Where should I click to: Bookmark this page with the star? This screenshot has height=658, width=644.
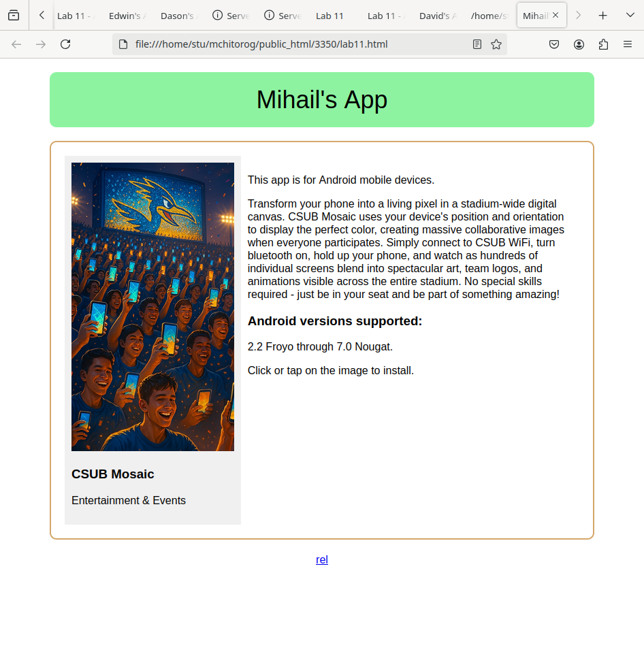(496, 44)
